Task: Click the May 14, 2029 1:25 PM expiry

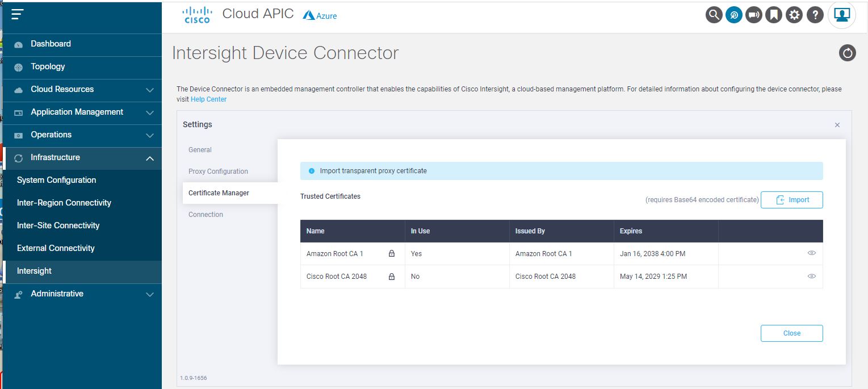Action: point(653,277)
